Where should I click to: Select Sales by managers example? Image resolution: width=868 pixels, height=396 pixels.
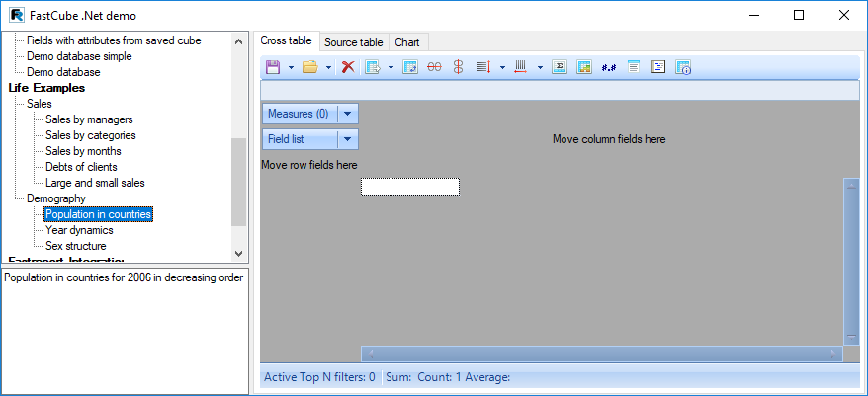click(x=89, y=119)
